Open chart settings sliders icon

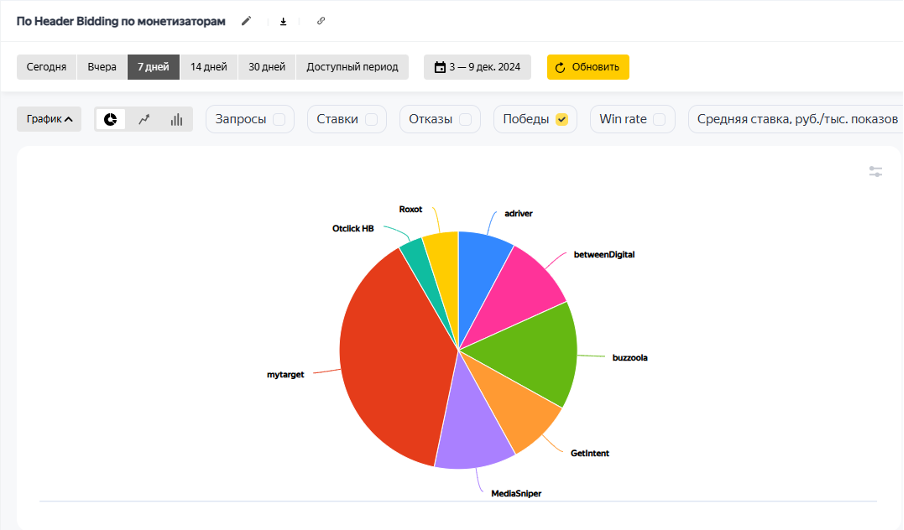(x=875, y=172)
